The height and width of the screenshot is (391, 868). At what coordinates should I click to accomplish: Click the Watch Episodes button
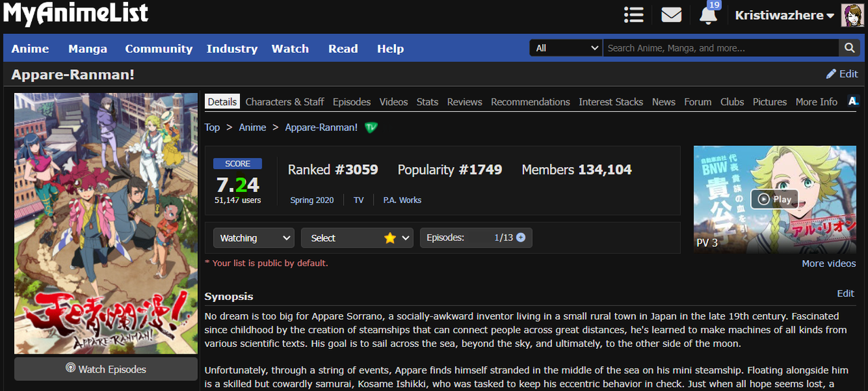106,369
